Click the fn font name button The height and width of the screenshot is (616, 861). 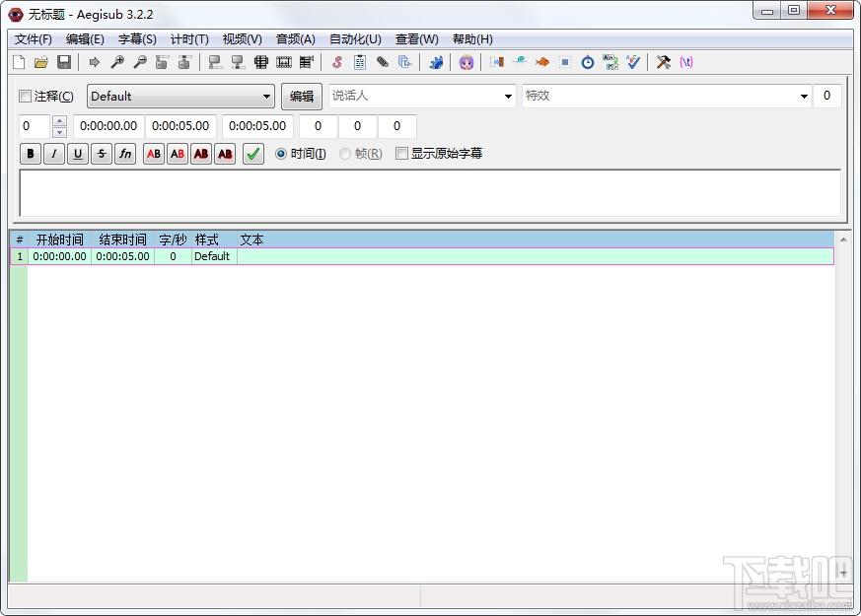pyautogui.click(x=125, y=154)
